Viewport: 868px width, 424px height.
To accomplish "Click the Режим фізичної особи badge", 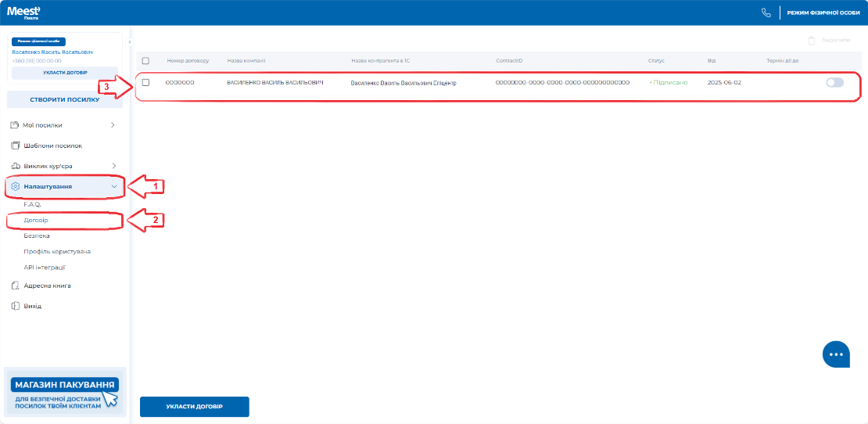I will pyautogui.click(x=39, y=41).
